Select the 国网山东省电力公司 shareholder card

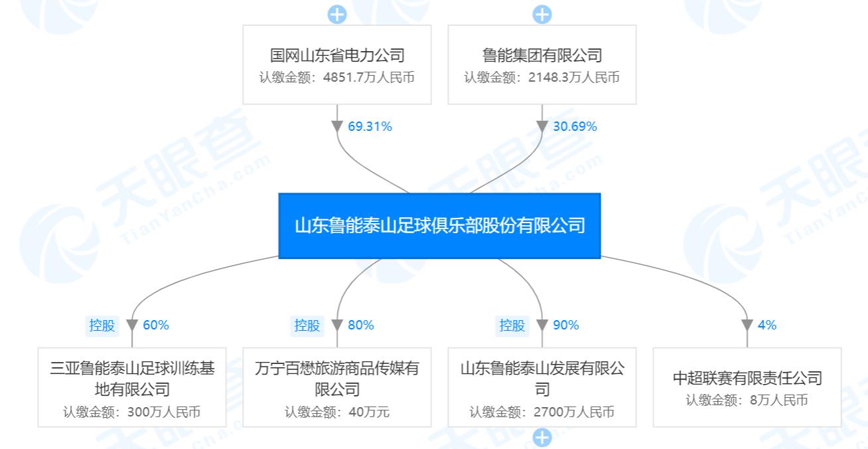tap(336, 64)
